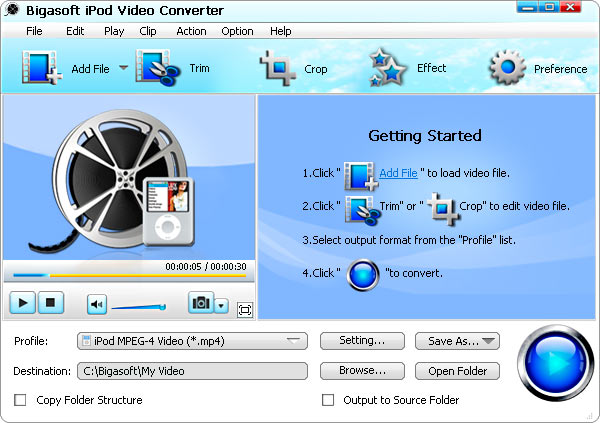Open the Edit menu
Viewport: 600px width, 423px height.
pos(75,31)
